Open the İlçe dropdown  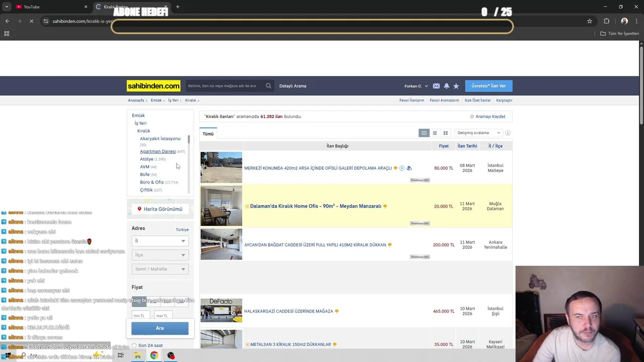pos(160,255)
